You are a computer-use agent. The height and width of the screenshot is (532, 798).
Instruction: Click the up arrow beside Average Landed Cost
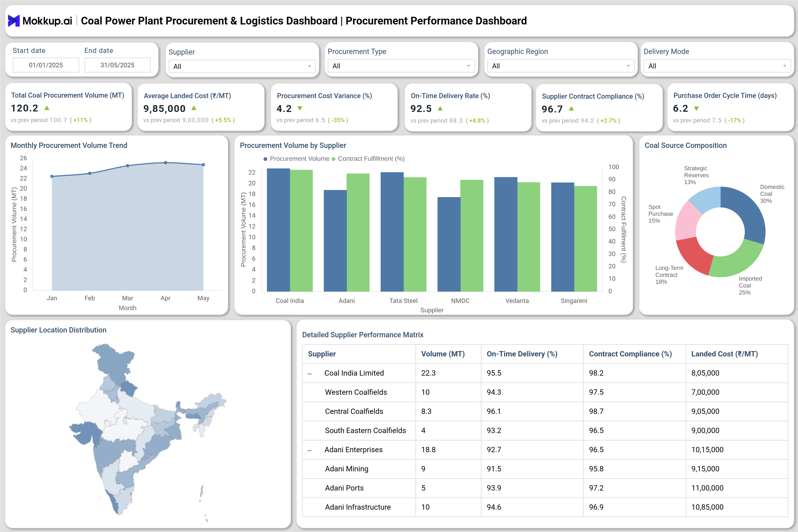pos(194,108)
